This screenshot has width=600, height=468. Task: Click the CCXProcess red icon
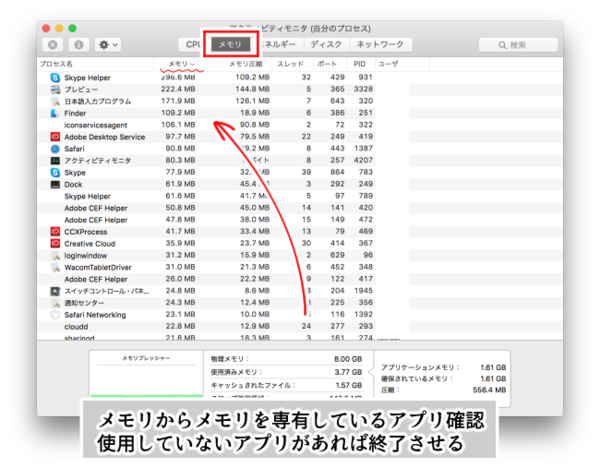[54, 232]
